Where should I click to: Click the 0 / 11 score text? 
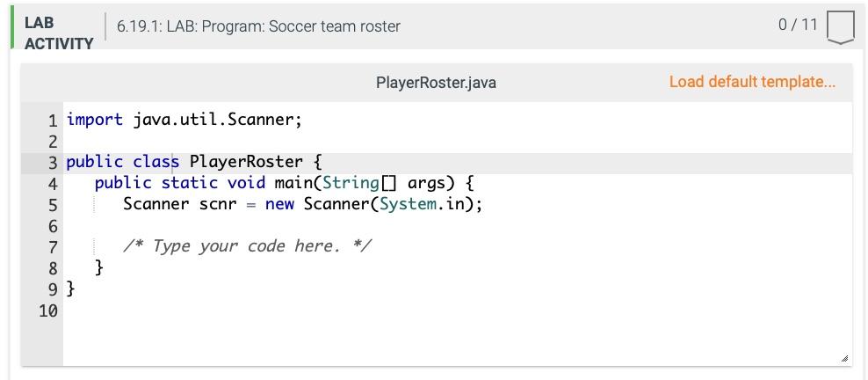click(798, 25)
